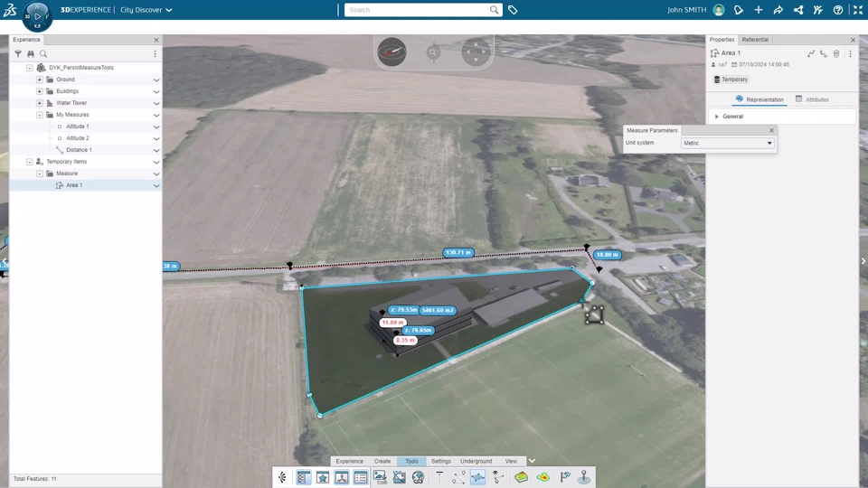Viewport: 868px width, 488px height.
Task: Switch to the Create toolbar tab
Action: [382, 461]
